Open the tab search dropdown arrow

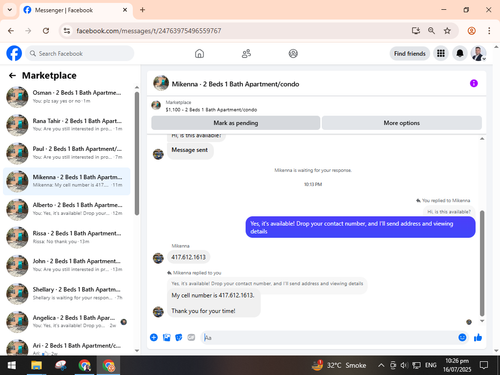[x=10, y=10]
